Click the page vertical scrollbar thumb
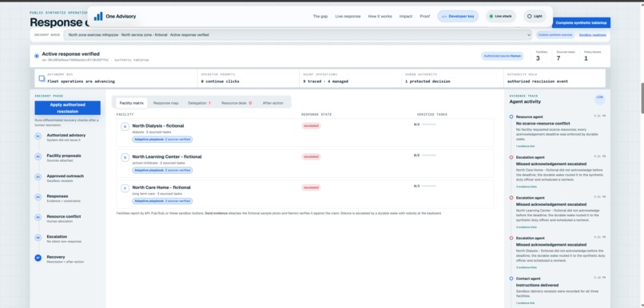 (x=642, y=98)
